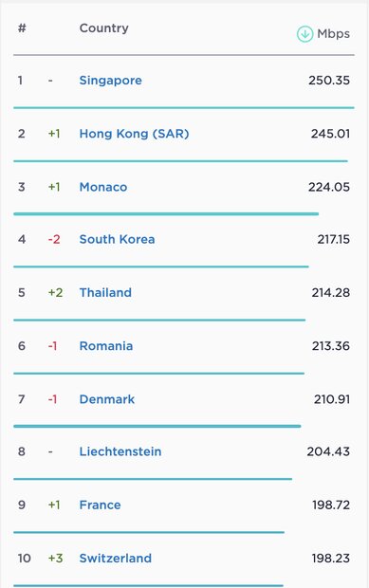The image size is (369, 588).
Task: Select the Monaco country link
Action: click(103, 187)
